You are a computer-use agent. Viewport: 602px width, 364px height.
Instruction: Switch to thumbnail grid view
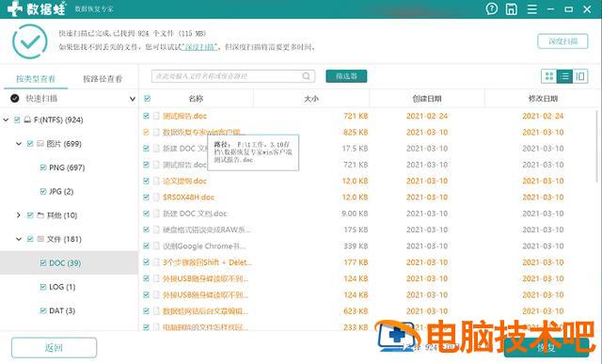(549, 76)
